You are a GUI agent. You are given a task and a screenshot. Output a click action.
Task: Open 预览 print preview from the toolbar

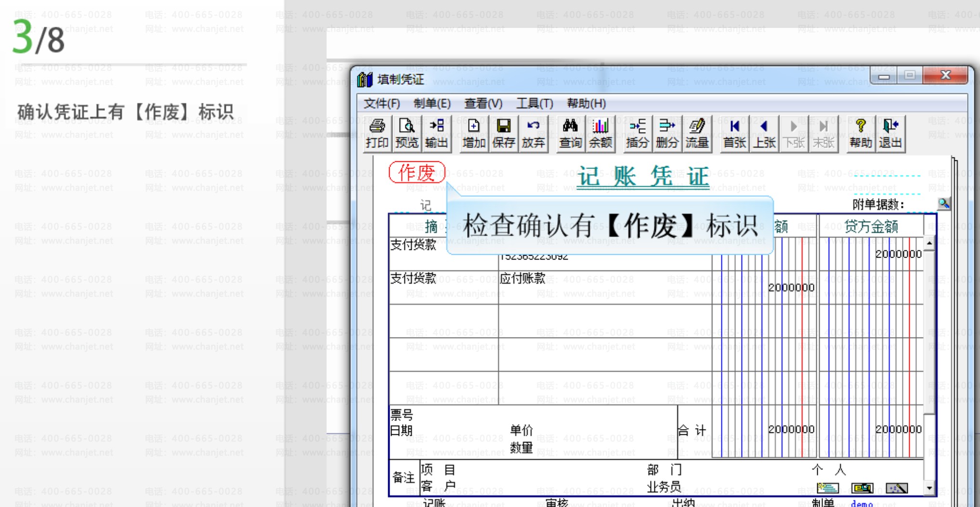click(x=406, y=134)
